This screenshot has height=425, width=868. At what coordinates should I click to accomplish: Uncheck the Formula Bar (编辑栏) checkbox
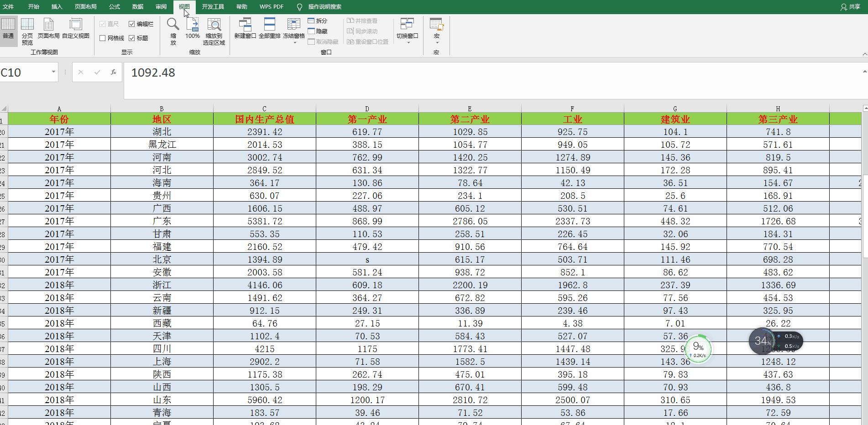pos(132,24)
